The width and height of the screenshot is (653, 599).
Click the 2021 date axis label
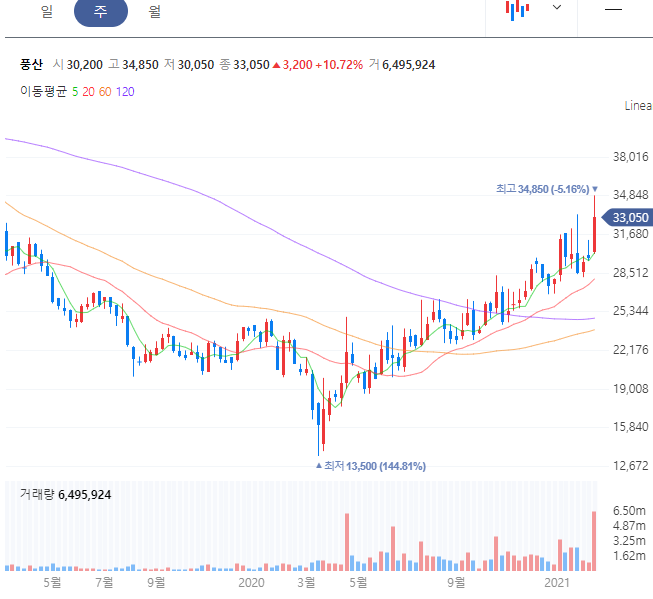(x=557, y=582)
